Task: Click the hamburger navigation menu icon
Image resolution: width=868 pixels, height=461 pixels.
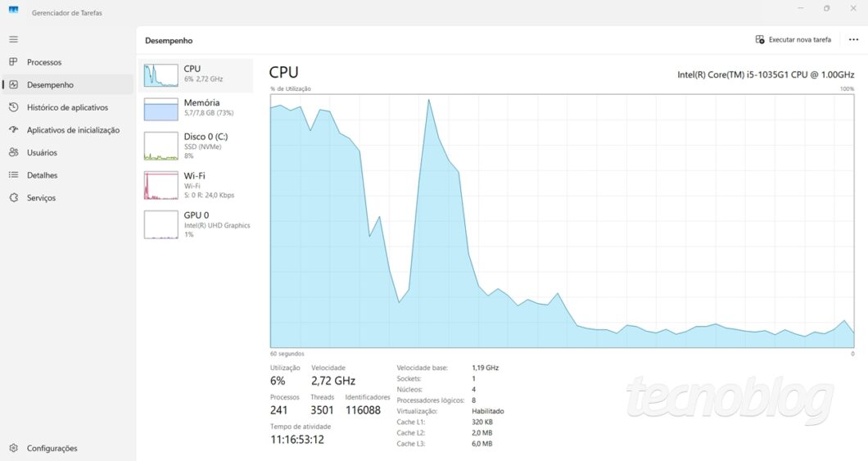Action: [13, 39]
